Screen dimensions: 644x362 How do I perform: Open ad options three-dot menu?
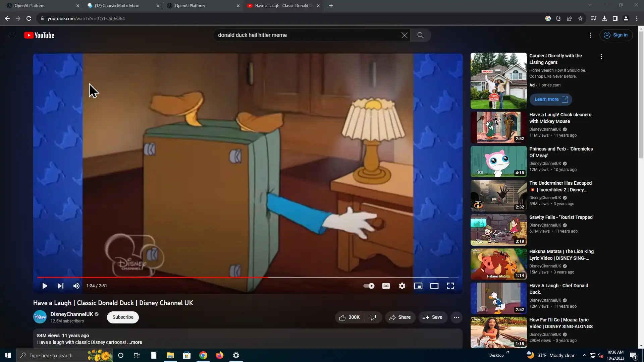[601, 57]
